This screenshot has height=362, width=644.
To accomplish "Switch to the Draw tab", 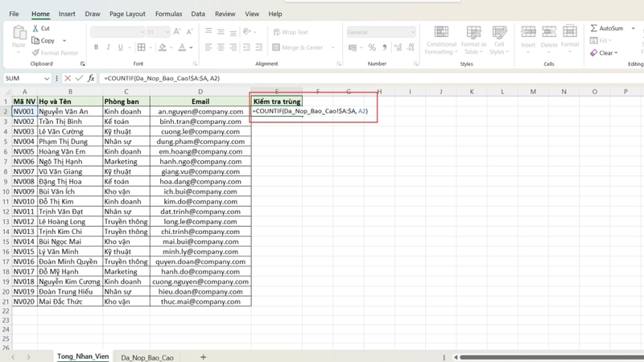I will [93, 14].
